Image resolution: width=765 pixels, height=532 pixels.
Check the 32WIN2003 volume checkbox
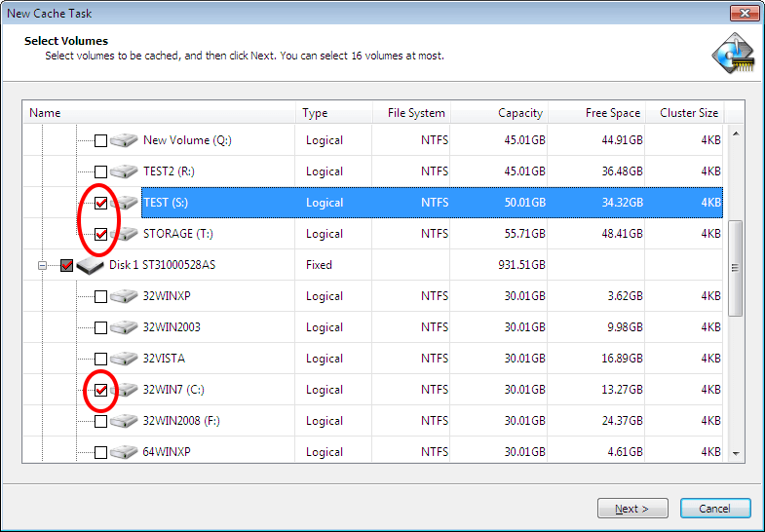click(x=100, y=327)
